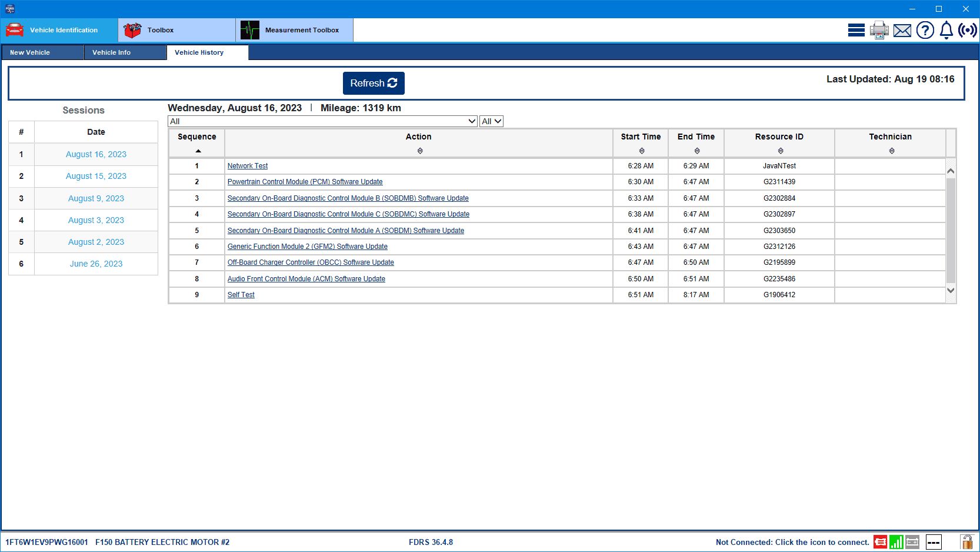This screenshot has width=980, height=552.
Task: Open the hamburger menu icon
Action: (x=856, y=30)
